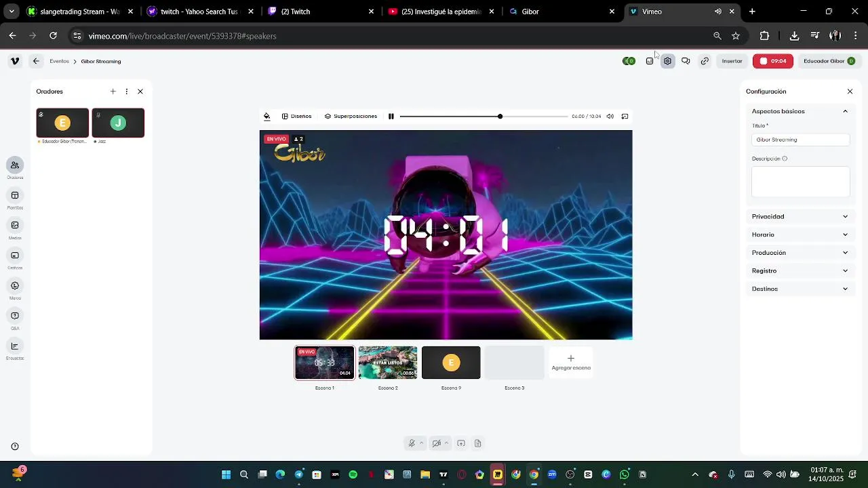
Task: Expand the Destinos section
Action: 800,289
